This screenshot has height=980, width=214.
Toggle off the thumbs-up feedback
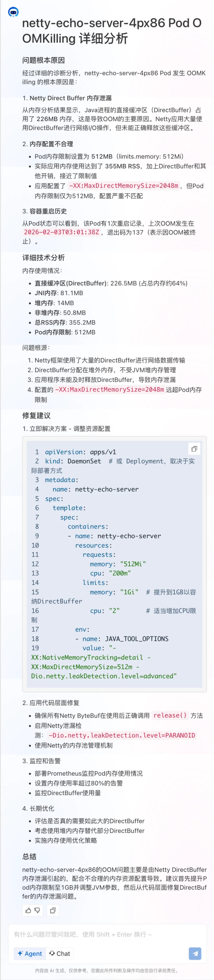29,911
